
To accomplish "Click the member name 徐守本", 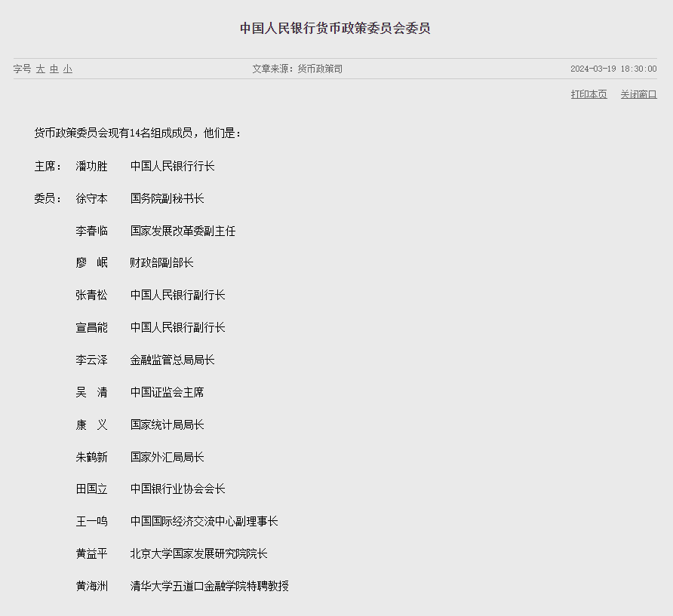I will coord(91,198).
